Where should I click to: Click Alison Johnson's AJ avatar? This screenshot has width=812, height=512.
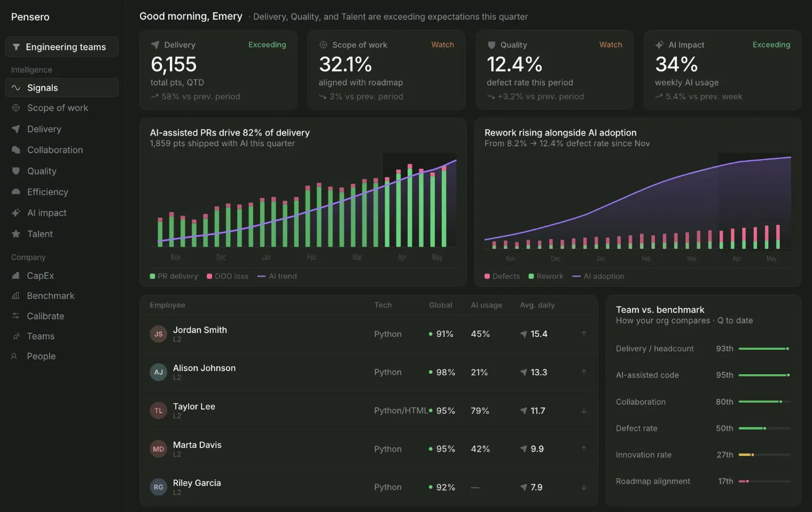pyautogui.click(x=159, y=372)
